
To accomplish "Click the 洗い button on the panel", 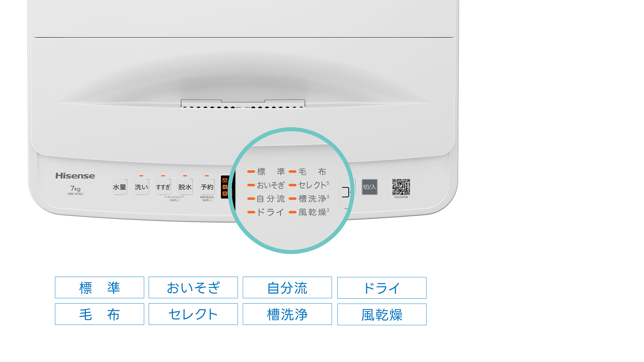I will click(x=141, y=187).
